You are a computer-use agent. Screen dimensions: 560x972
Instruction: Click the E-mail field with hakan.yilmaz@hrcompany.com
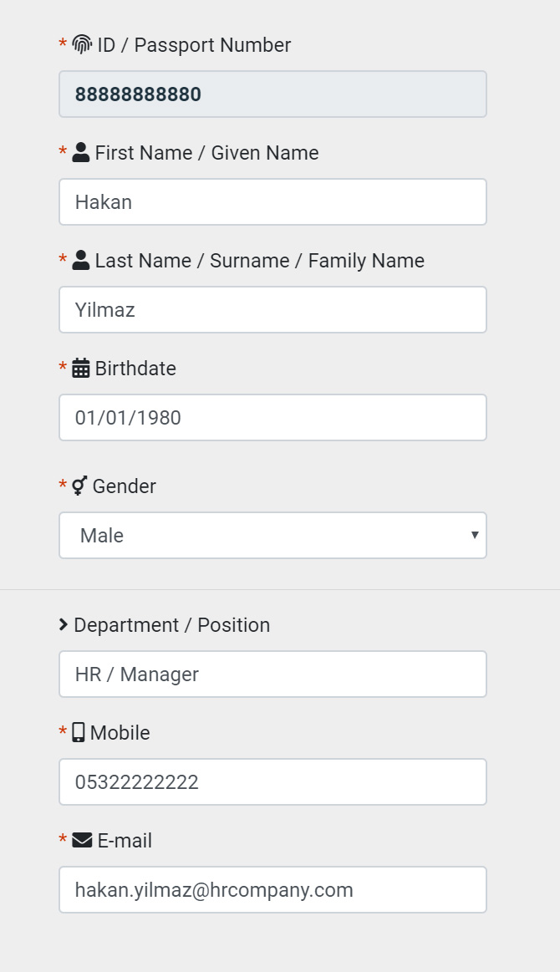272,890
